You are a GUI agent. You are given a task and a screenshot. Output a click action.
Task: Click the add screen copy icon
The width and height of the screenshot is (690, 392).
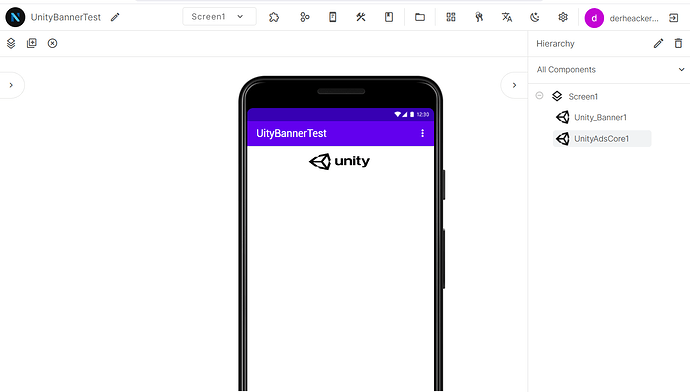(x=32, y=43)
